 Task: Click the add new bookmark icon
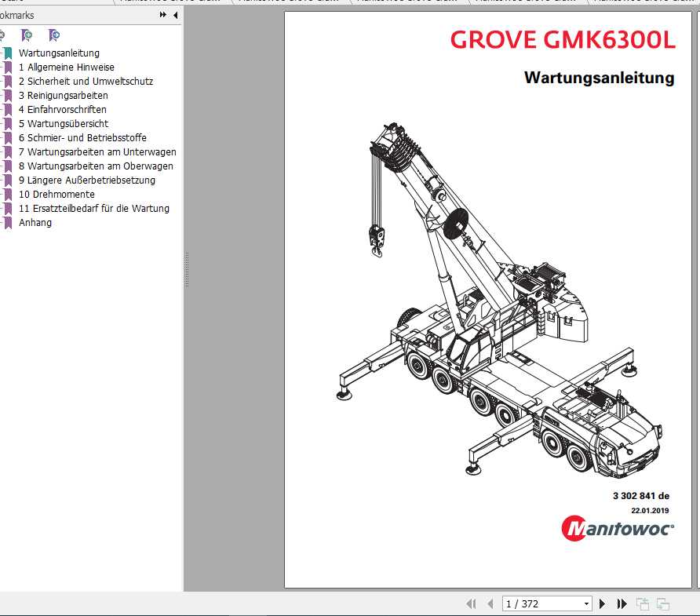point(27,35)
